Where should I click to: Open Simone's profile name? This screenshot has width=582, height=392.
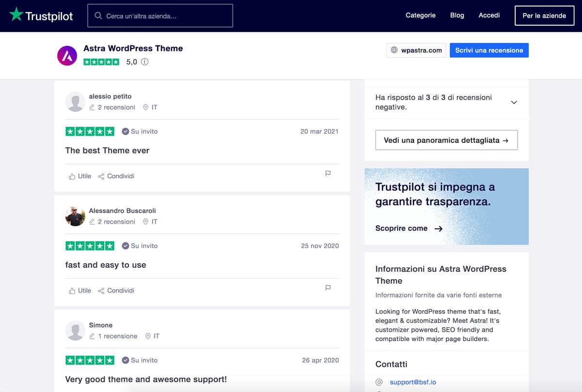pyautogui.click(x=100, y=325)
